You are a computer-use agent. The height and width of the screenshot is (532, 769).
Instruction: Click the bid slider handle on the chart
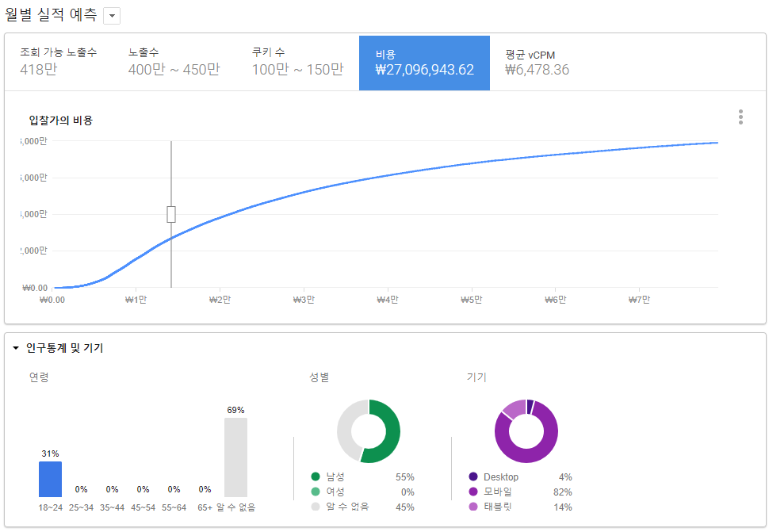point(170,213)
